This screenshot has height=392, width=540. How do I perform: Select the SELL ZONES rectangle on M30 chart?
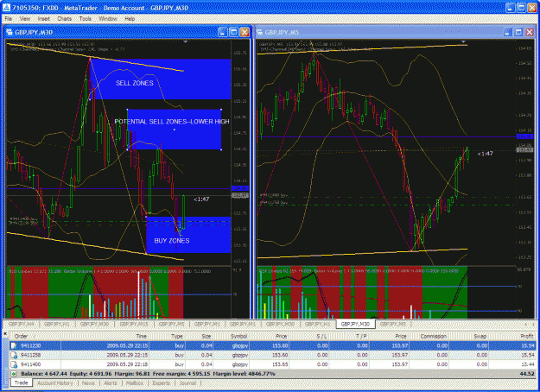[160, 79]
